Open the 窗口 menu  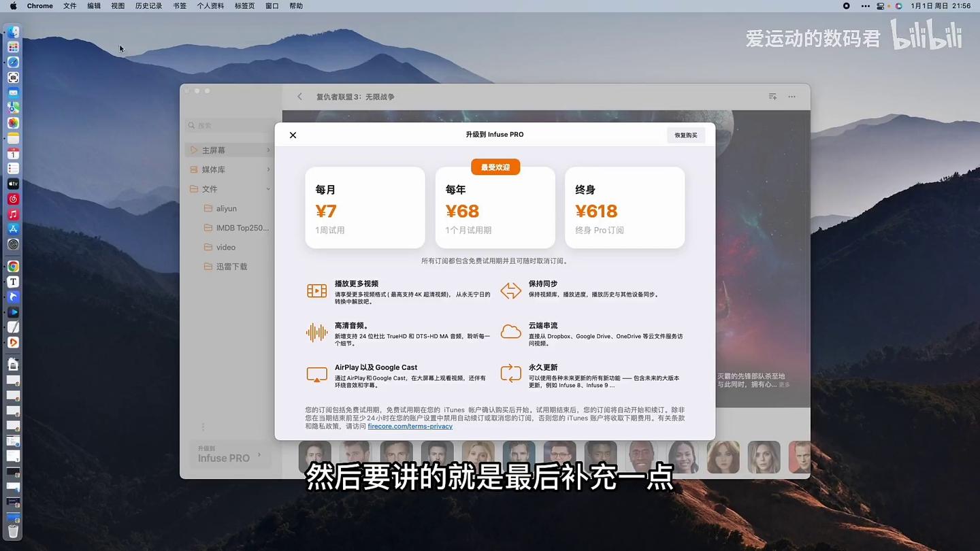pos(272,5)
